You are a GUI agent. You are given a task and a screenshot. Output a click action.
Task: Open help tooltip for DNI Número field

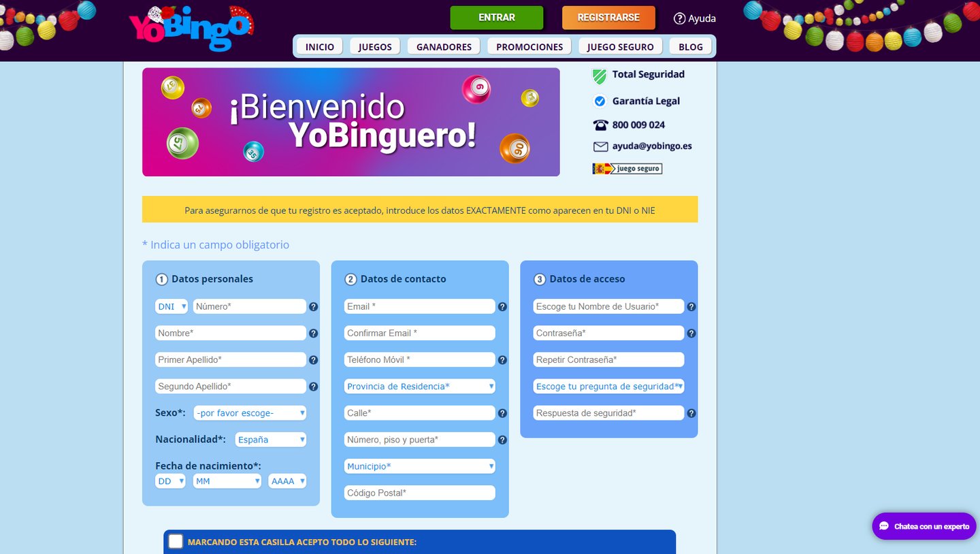click(x=313, y=307)
